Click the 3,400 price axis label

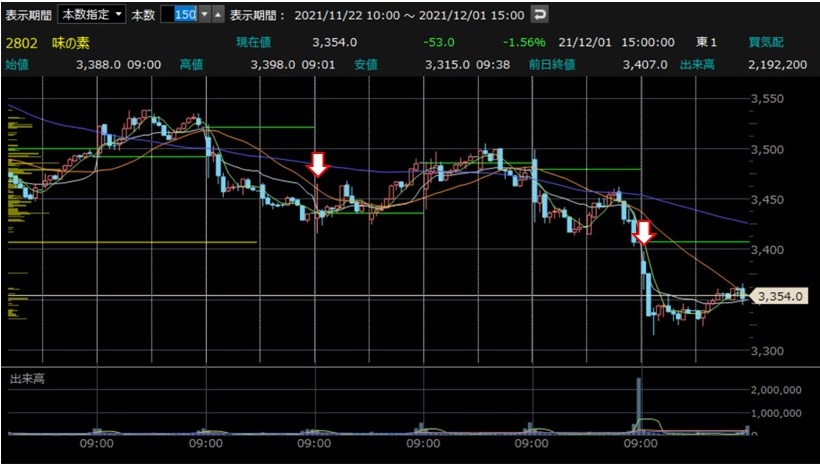click(x=767, y=250)
